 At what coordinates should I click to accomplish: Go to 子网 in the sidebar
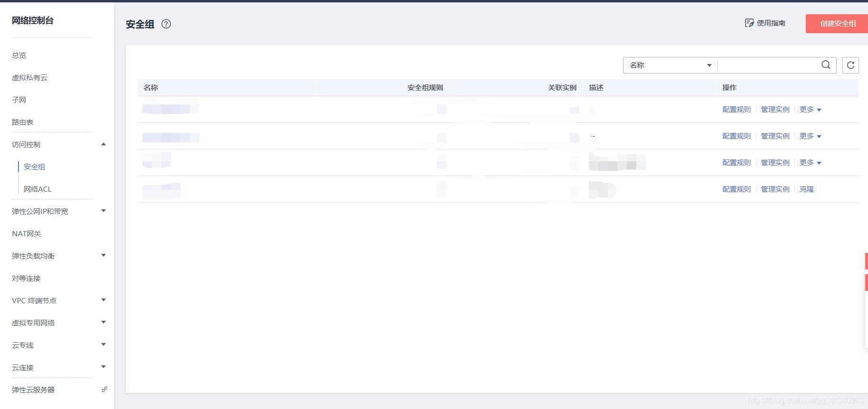coord(19,100)
